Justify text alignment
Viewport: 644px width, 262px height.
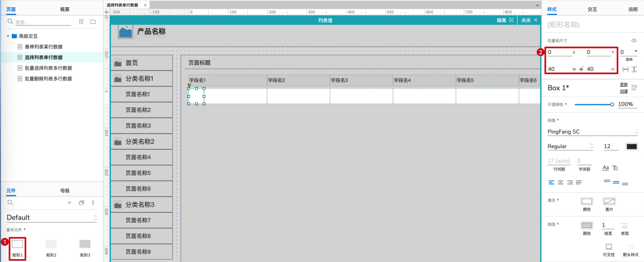coord(578,182)
